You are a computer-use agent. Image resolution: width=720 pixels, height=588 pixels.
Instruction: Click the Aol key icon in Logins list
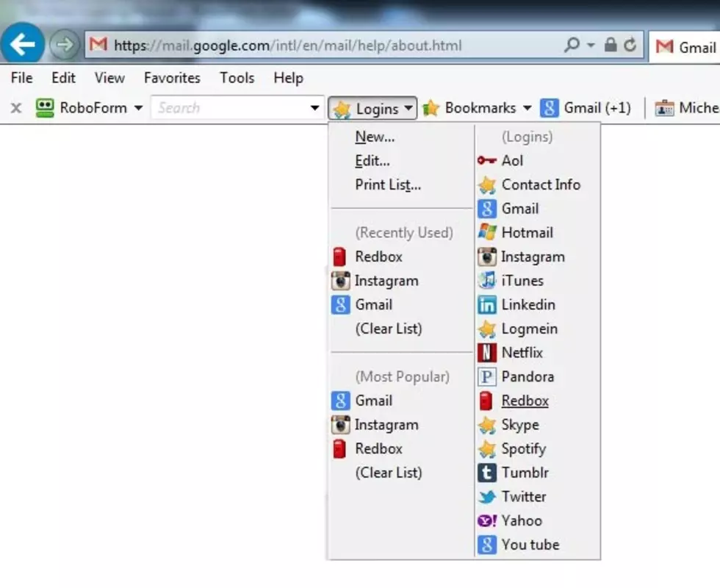tap(486, 160)
